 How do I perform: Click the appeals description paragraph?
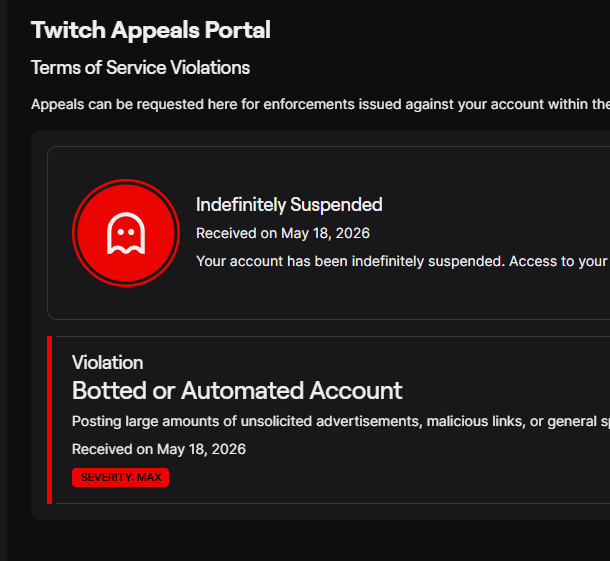tap(320, 104)
